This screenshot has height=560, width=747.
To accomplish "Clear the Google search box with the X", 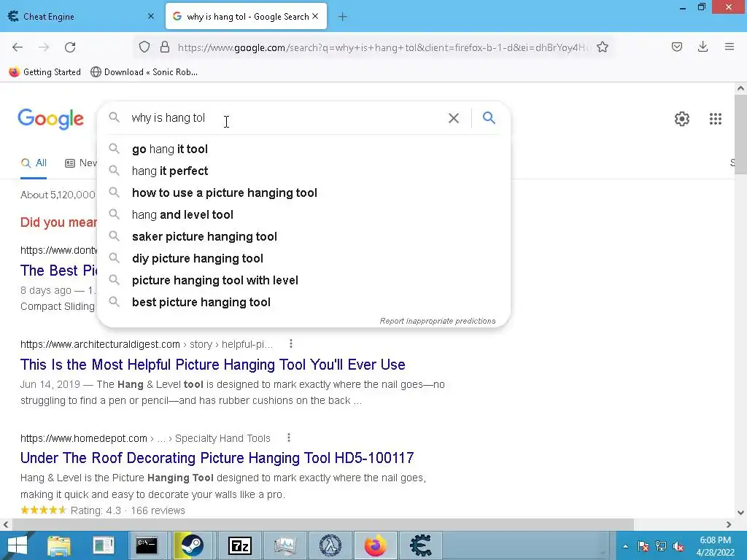I will pos(454,118).
